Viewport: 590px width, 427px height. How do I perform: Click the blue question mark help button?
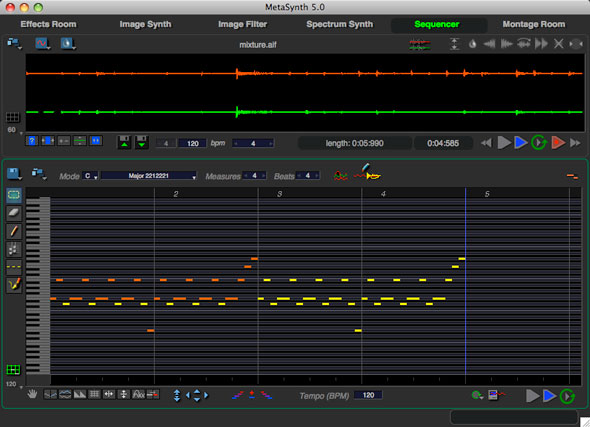tap(32, 141)
